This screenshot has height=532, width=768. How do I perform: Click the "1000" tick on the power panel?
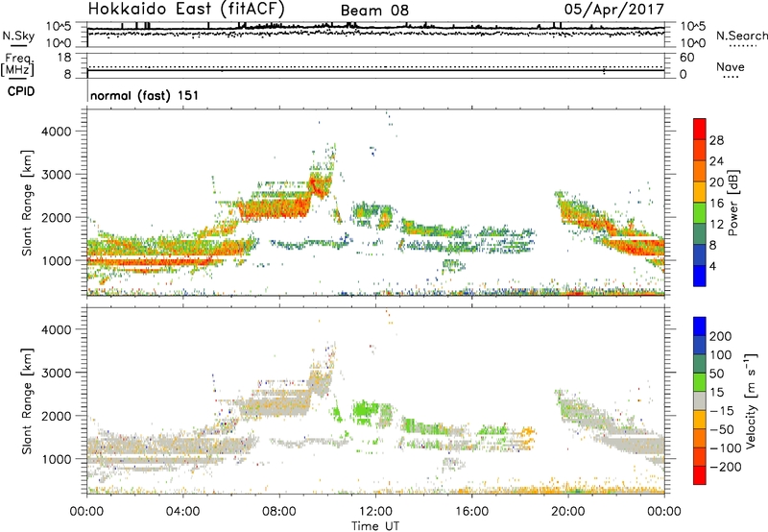[57, 260]
